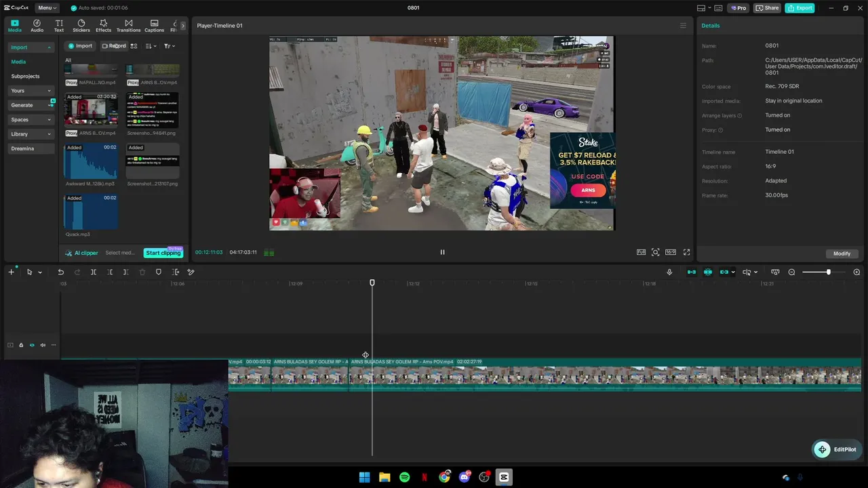The height and width of the screenshot is (488, 868).
Task: Open the EditPilot assistant
Action: (x=836, y=449)
